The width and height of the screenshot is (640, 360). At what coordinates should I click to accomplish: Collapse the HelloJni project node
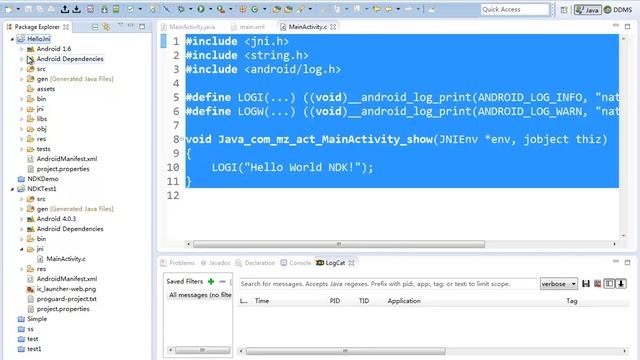[x=12, y=39]
